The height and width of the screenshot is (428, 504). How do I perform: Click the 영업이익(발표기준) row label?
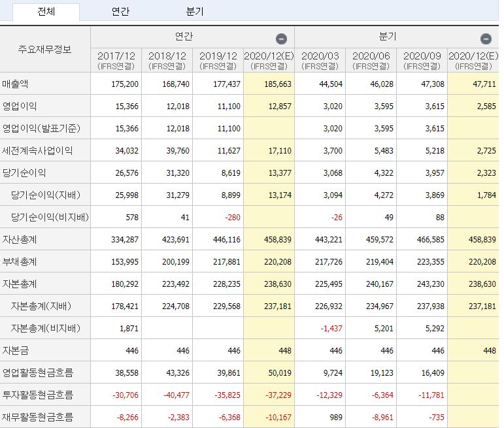(x=41, y=128)
